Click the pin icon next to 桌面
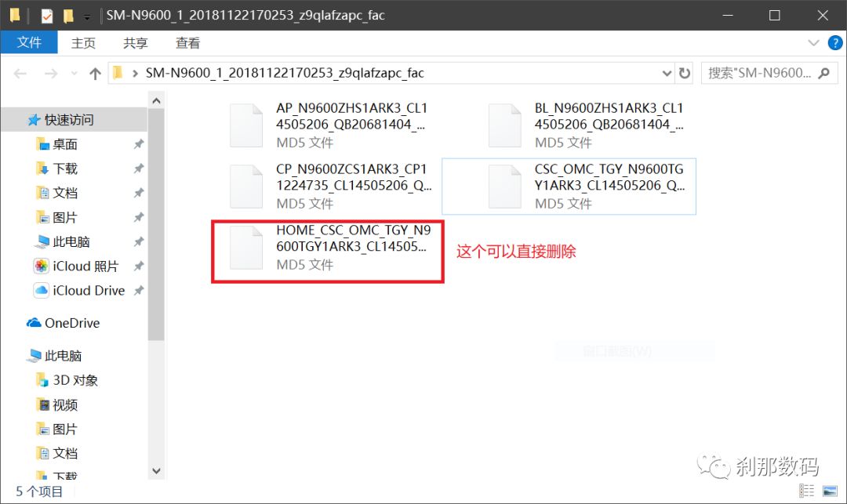 (139, 144)
